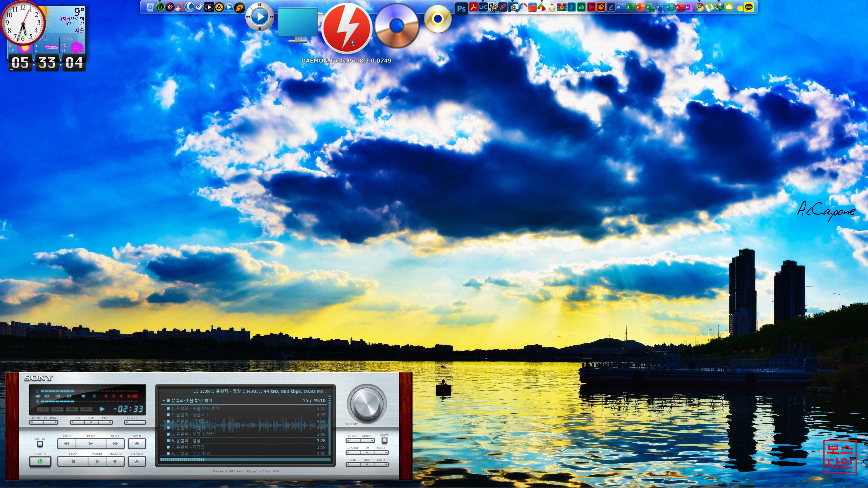Image resolution: width=868 pixels, height=488 pixels.
Task: Launch WinRAR dock icon
Action: [562, 7]
